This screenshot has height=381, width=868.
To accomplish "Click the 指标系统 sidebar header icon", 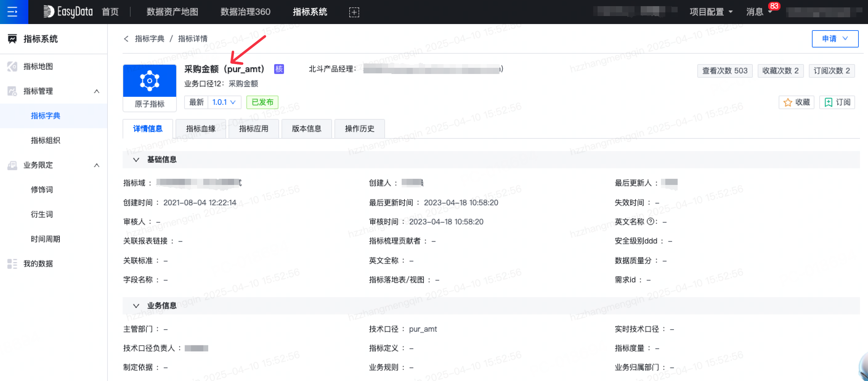I will 12,39.
